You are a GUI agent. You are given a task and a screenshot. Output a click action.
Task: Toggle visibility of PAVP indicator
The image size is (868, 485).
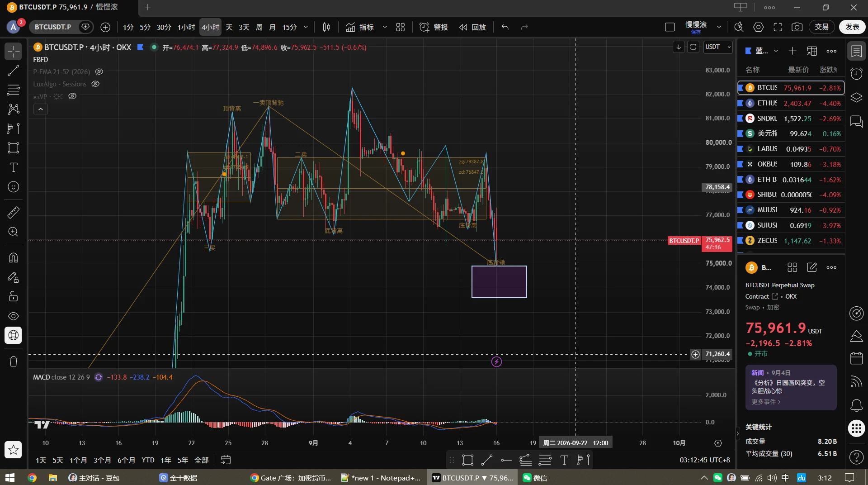(x=72, y=96)
